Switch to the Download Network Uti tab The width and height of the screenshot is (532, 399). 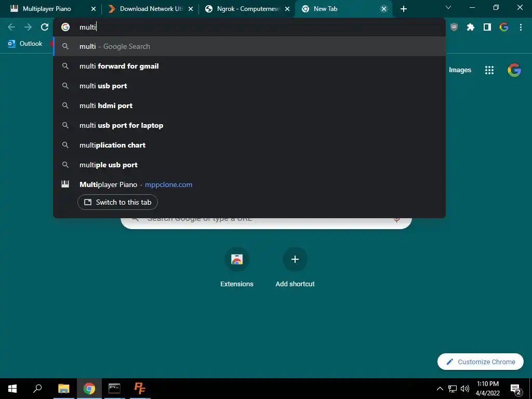click(151, 9)
